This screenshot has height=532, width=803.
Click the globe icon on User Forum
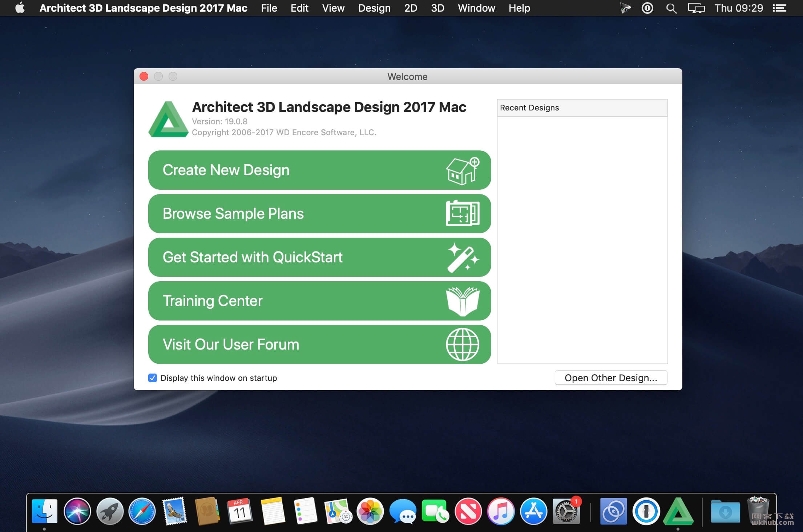point(463,344)
